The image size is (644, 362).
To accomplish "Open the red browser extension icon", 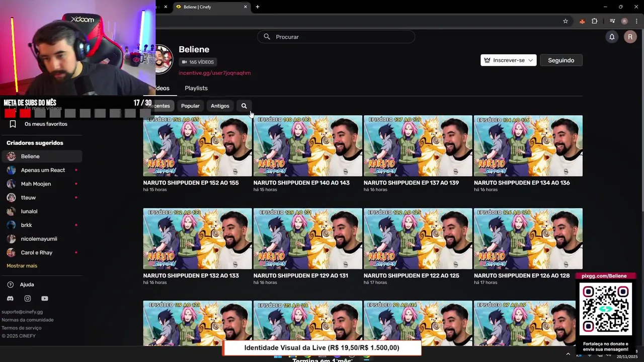I will pos(582,21).
